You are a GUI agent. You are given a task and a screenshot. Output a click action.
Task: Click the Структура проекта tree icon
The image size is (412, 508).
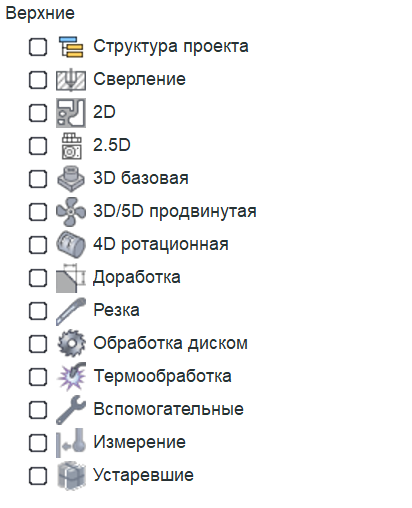pyautogui.click(x=71, y=47)
